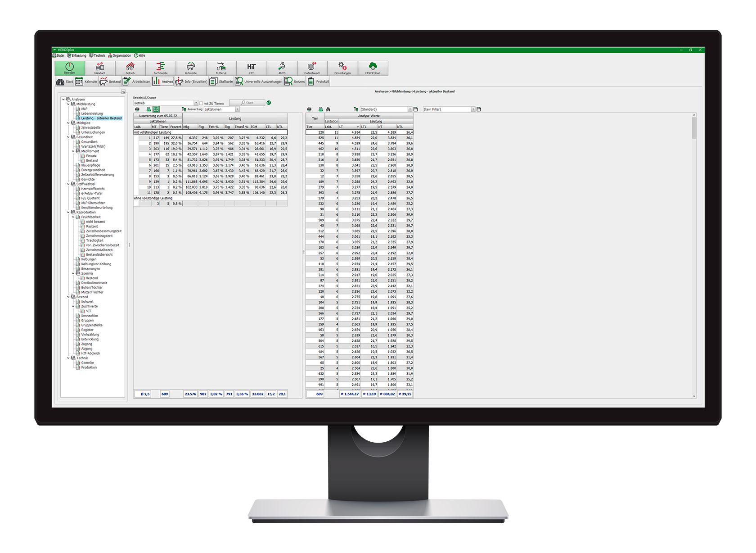
Task: Save the (kein Filter) filter with disk icon
Action: 479,109
